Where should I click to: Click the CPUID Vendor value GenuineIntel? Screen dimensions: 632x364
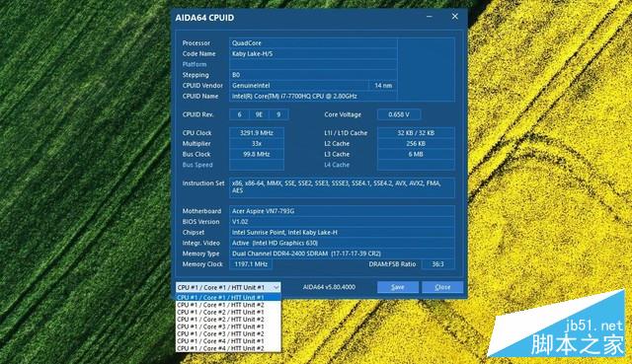[x=299, y=86]
